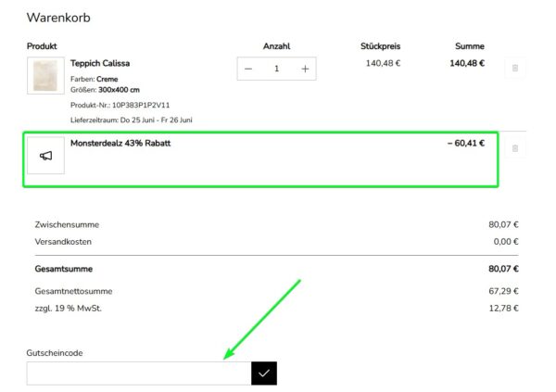Click the Stückpreis value 140,48 €
The image size is (556, 392).
point(383,64)
